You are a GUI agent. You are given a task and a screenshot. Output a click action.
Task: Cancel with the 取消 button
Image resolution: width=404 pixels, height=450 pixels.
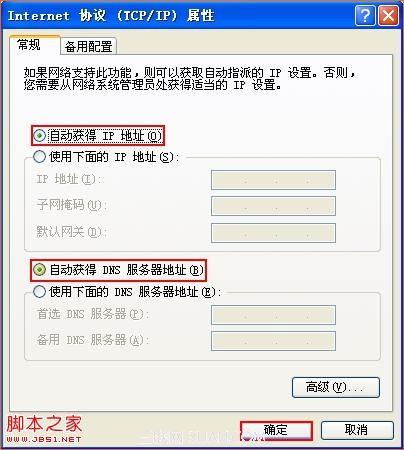point(357,430)
